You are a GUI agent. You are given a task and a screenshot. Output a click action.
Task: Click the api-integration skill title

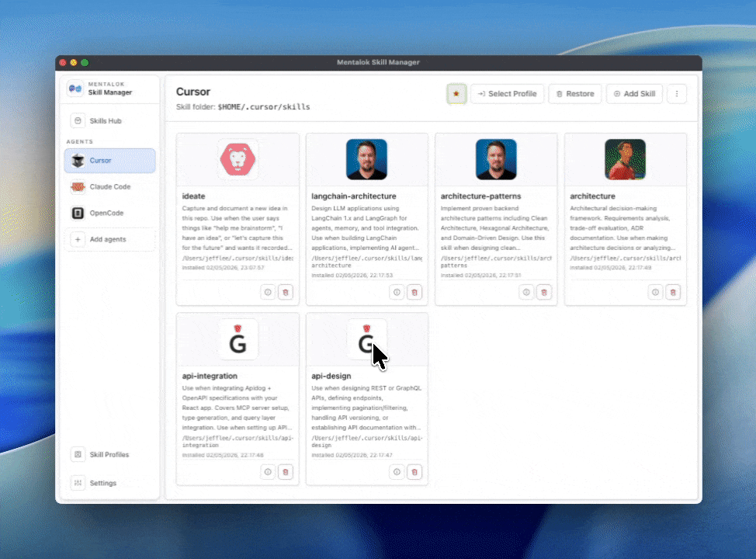coord(210,377)
